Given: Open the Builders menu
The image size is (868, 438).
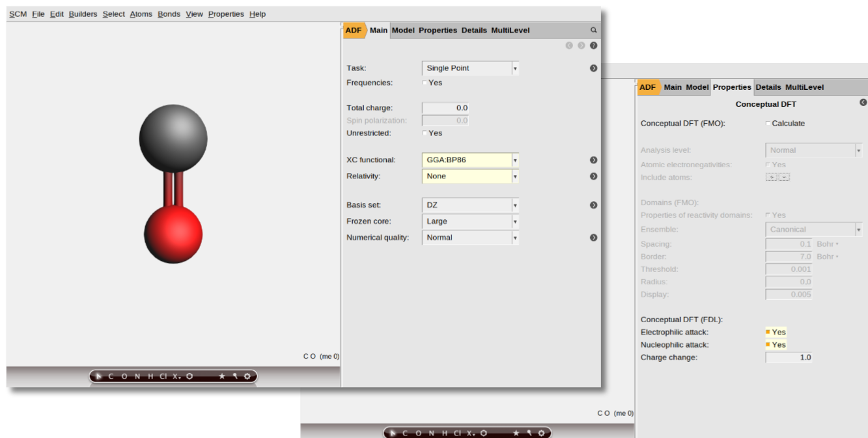Looking at the screenshot, I should point(83,14).
